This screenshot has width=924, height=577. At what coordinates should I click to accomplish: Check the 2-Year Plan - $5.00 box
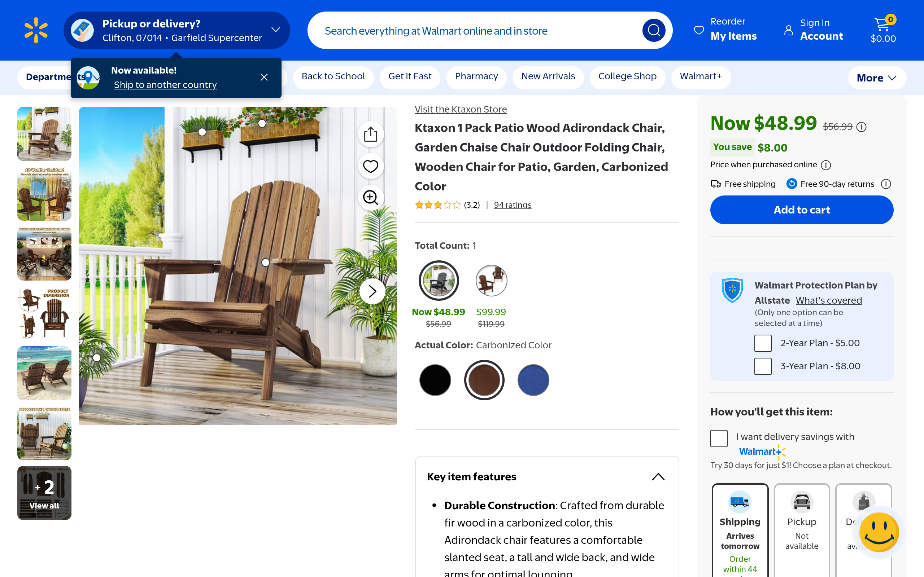(x=763, y=343)
